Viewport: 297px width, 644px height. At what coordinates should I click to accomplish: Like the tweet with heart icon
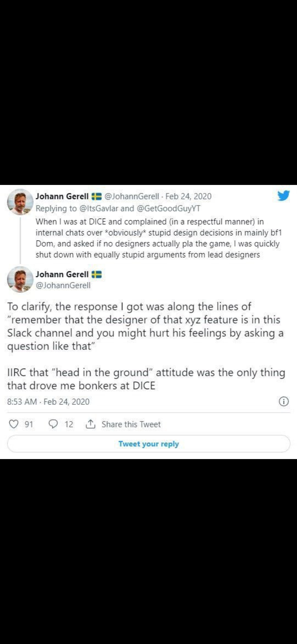click(14, 424)
